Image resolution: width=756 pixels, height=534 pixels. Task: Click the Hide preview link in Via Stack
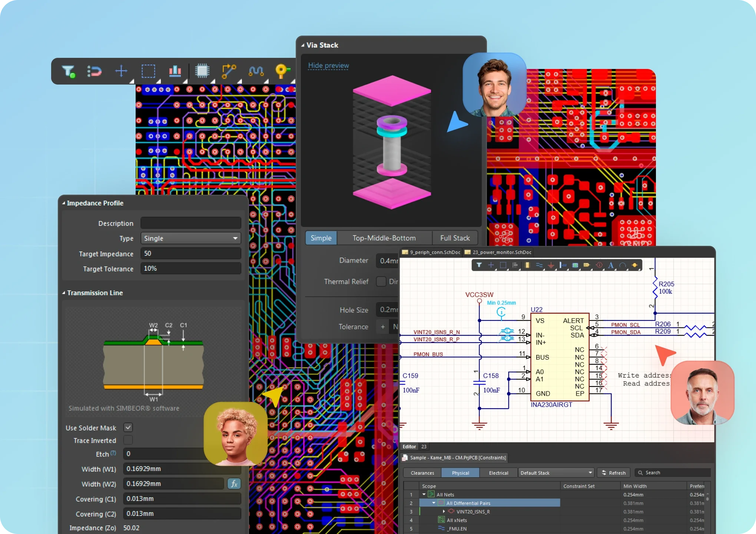click(328, 66)
